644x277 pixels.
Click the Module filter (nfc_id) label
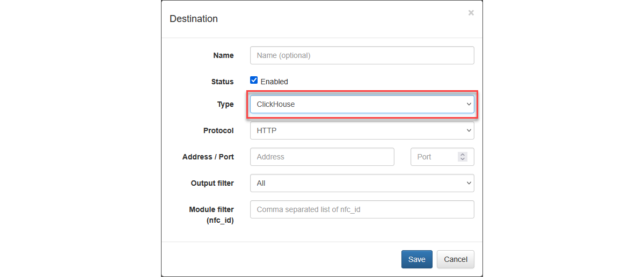pyautogui.click(x=211, y=215)
